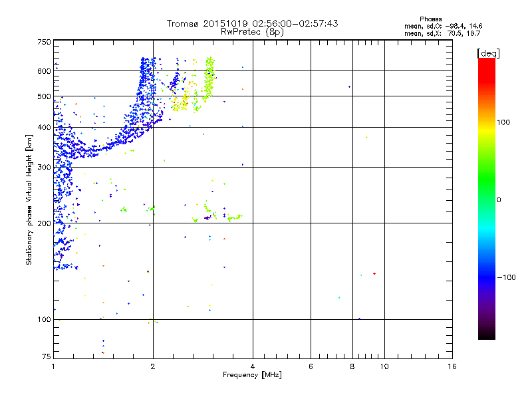Click the '-100' colorbar tick label
The width and height of the screenshot is (532, 399).
pos(506,277)
